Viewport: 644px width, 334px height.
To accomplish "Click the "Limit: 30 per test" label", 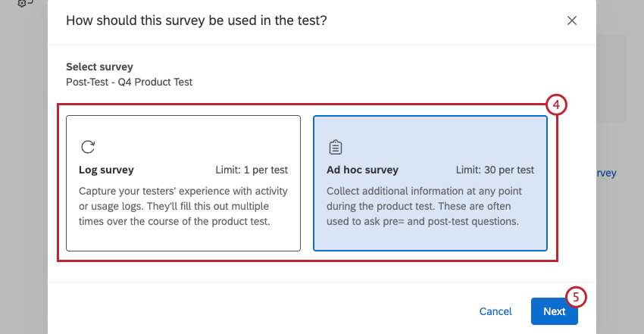I will coord(495,170).
